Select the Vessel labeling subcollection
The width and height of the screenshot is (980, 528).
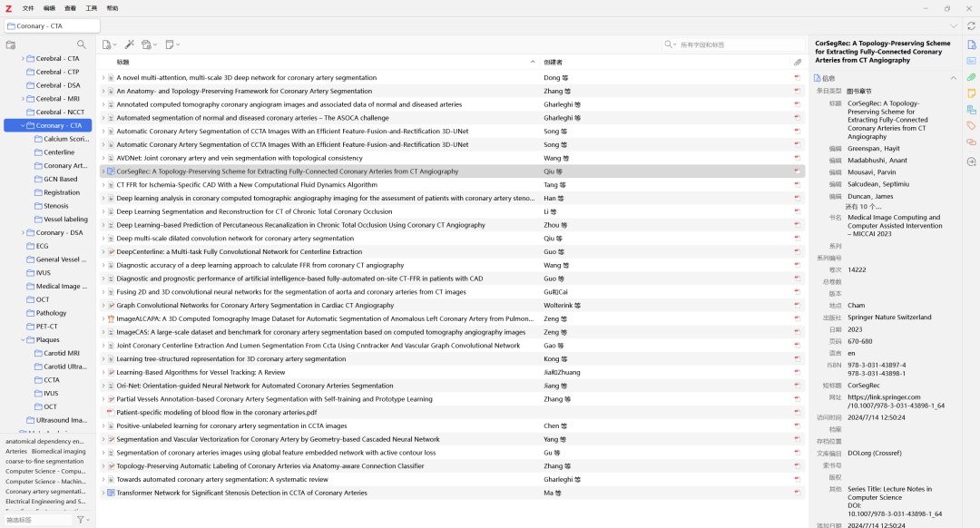65,220
